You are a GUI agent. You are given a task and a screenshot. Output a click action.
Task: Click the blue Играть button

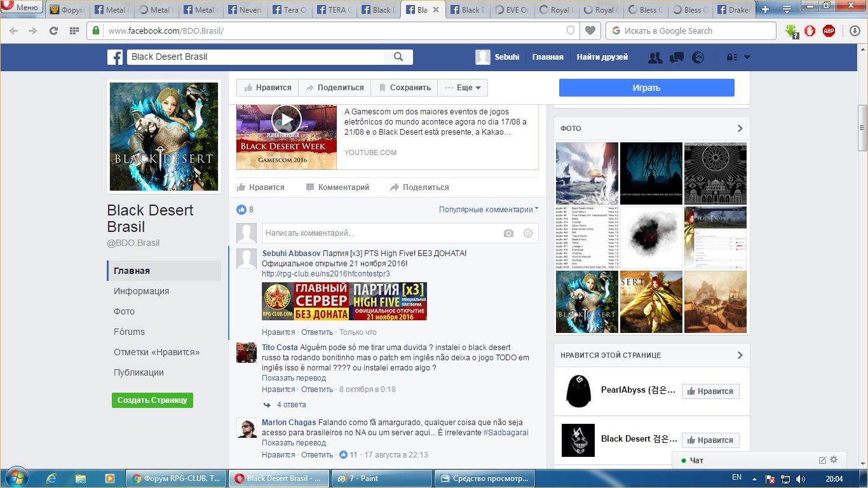click(646, 88)
